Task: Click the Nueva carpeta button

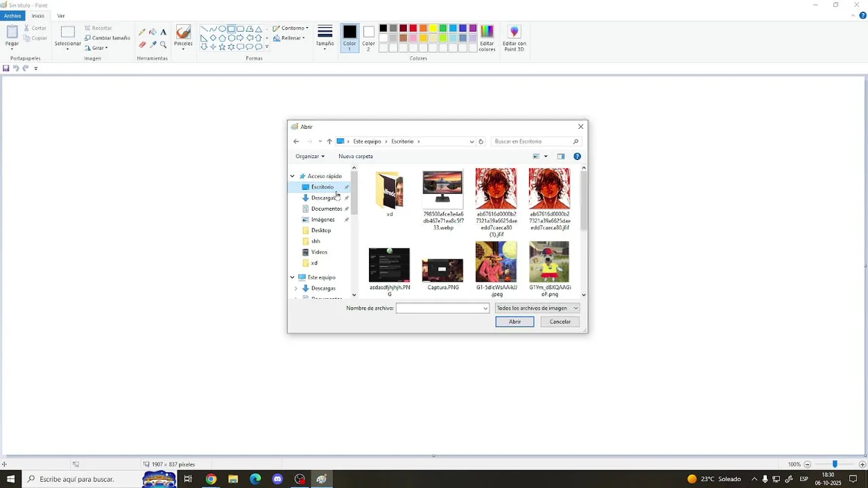Action: click(356, 157)
